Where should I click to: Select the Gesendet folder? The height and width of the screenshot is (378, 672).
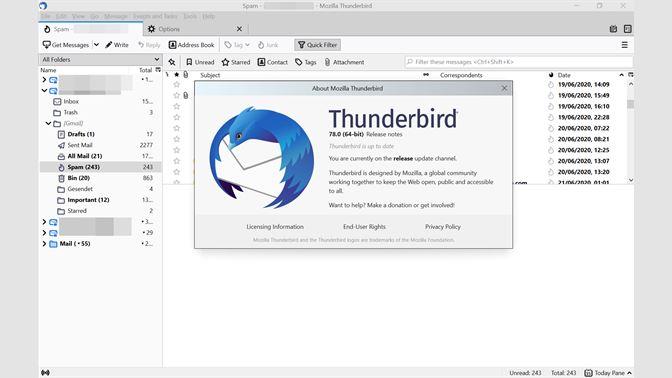click(80, 189)
